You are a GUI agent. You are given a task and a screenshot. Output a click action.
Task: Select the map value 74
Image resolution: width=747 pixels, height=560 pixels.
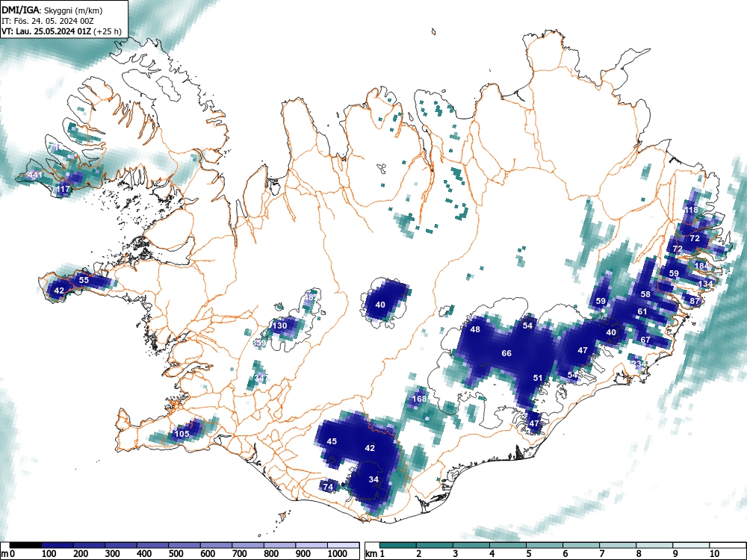(x=328, y=487)
